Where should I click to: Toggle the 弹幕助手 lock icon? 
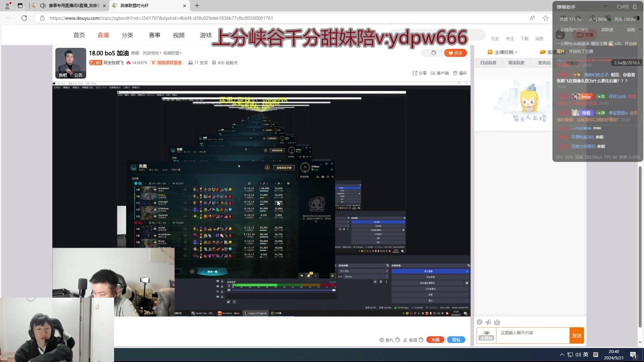tap(635, 7)
